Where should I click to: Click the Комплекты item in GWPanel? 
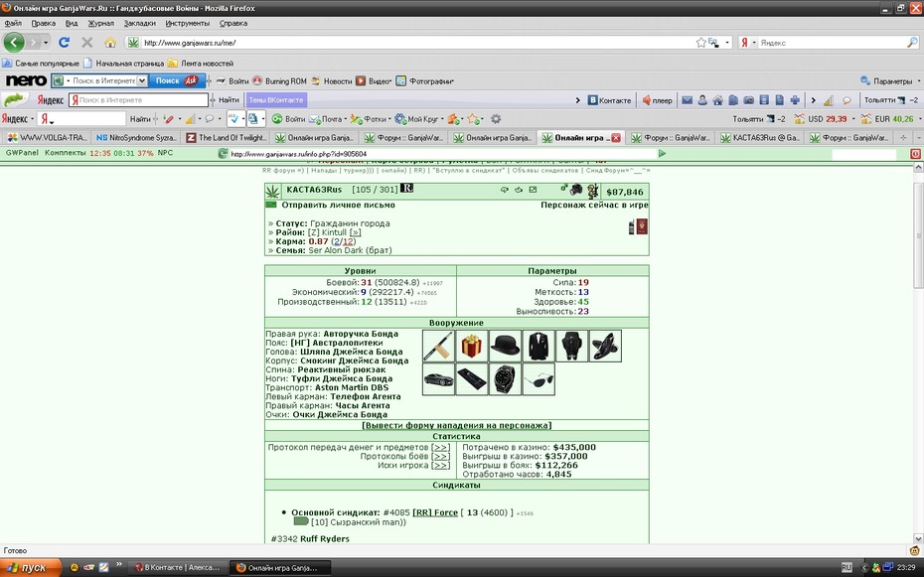[x=66, y=153]
